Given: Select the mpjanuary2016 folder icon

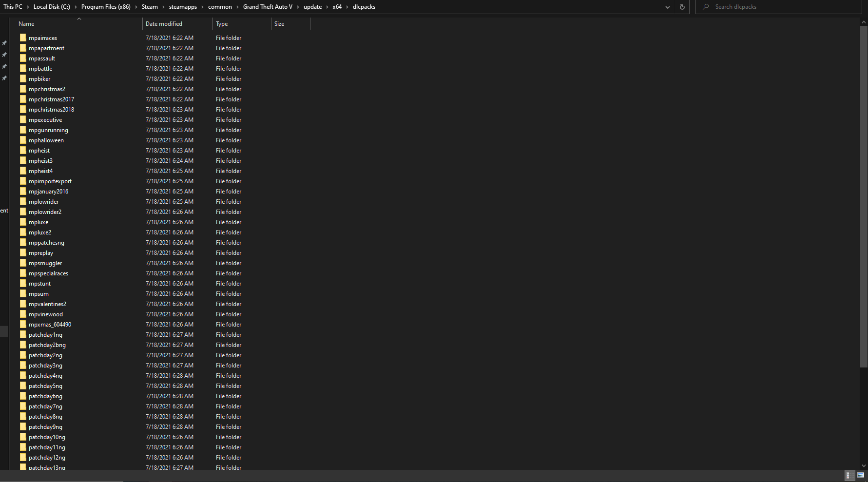Looking at the screenshot, I should coord(23,191).
